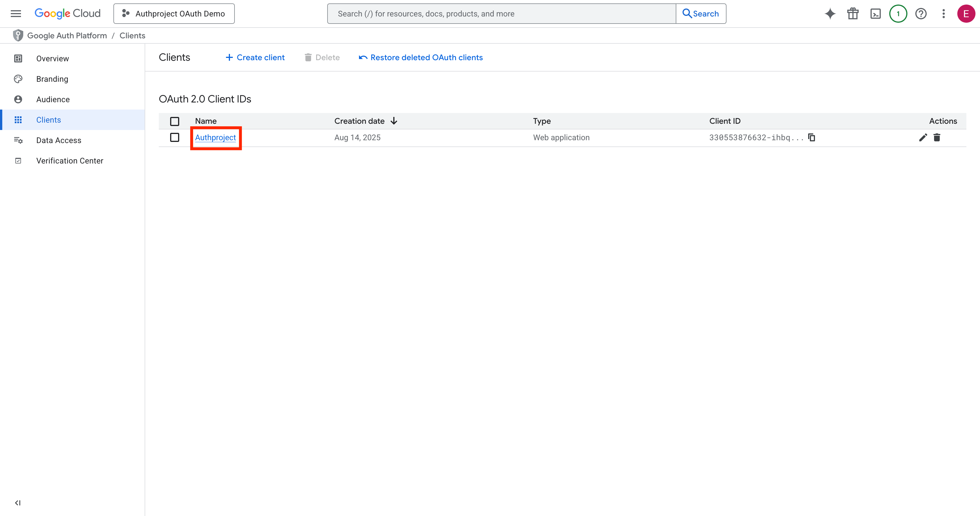Click the Creation date column header
This screenshot has width=980, height=516.
[x=360, y=121]
